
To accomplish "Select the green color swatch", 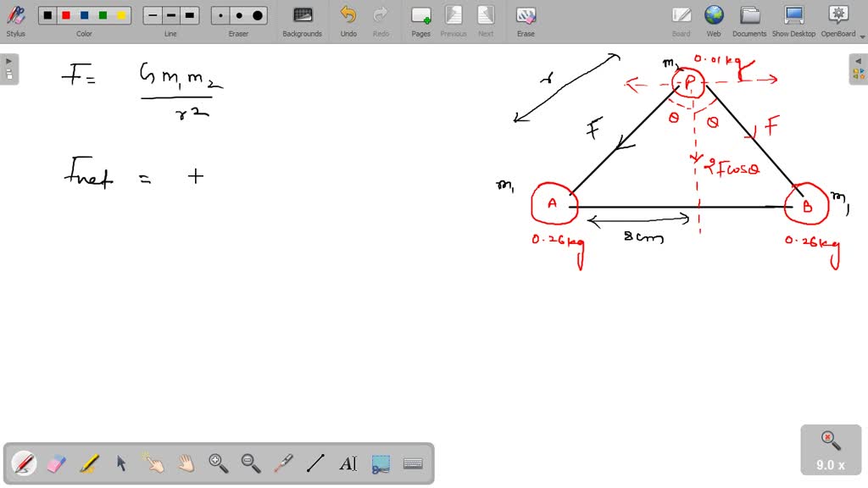I will (x=103, y=14).
